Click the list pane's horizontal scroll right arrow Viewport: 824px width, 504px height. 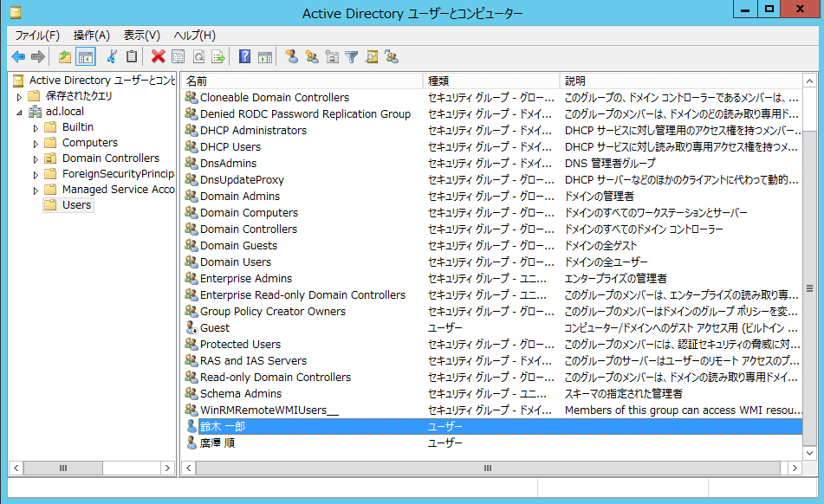point(795,468)
